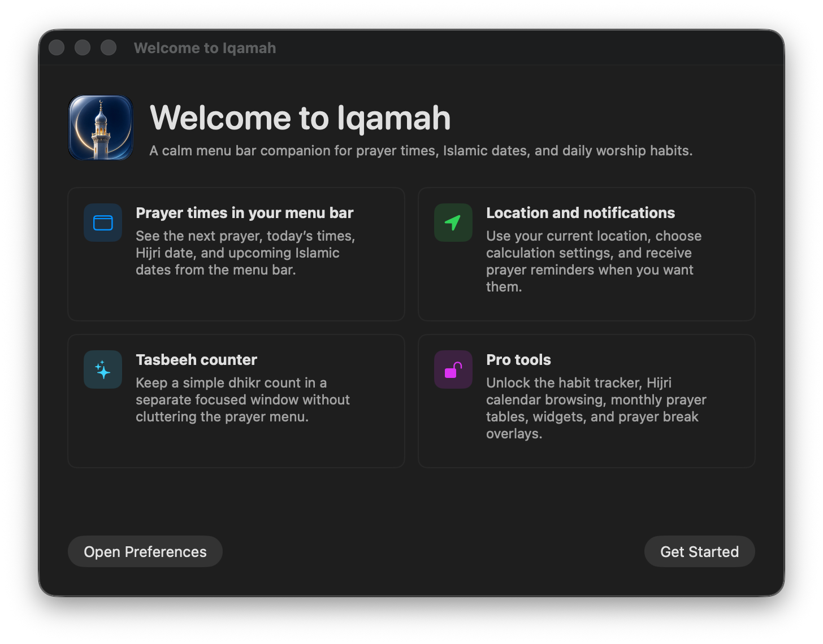Viewport: 823px width, 644px height.
Task: Click the title bar text "Welcome to Iqamah"
Action: click(x=205, y=48)
